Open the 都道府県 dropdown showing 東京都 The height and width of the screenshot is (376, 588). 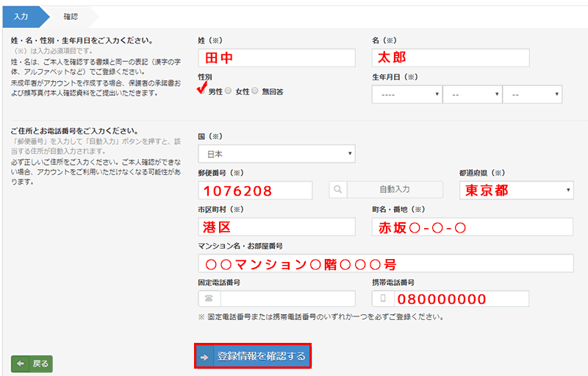pos(517,191)
